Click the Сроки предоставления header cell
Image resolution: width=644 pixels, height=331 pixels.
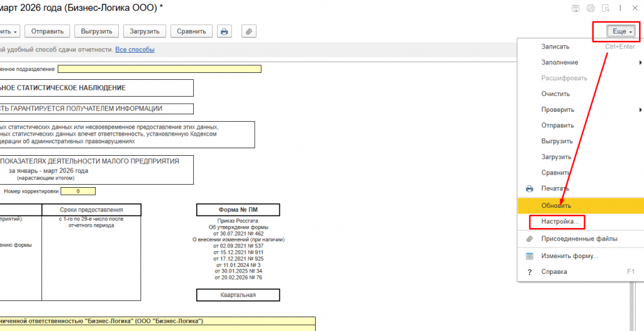[91, 210]
